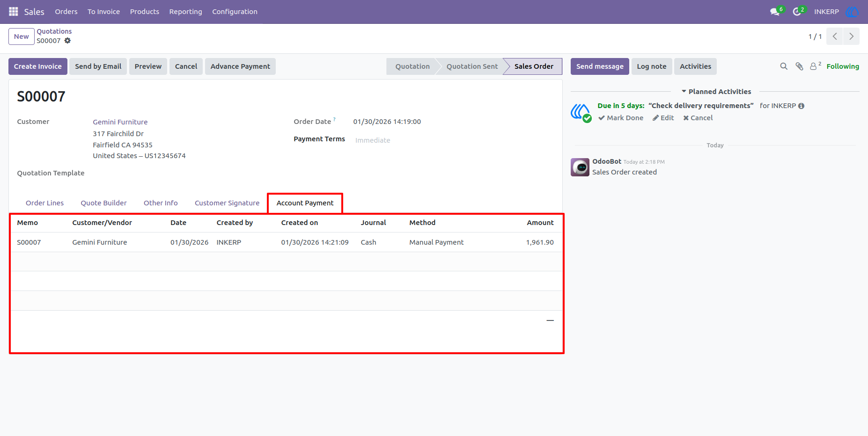Screen dimensions: 868x436
Task: Click the S00007 payment row
Action: click(x=287, y=242)
